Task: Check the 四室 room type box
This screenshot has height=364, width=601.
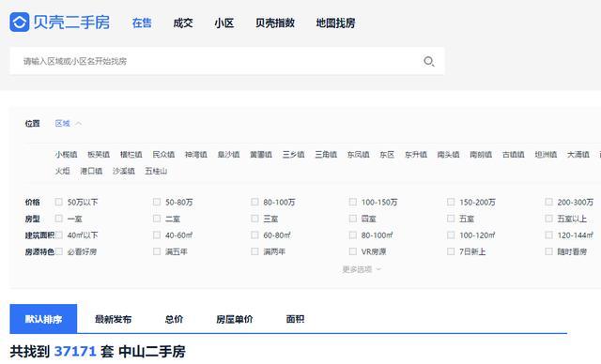Action: (353, 219)
